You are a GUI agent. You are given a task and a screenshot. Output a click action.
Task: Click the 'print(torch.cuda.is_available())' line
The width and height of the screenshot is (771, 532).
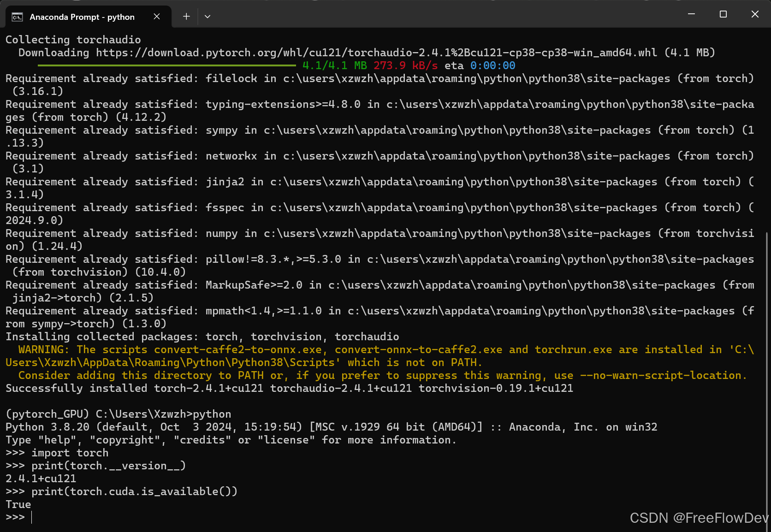point(121,491)
